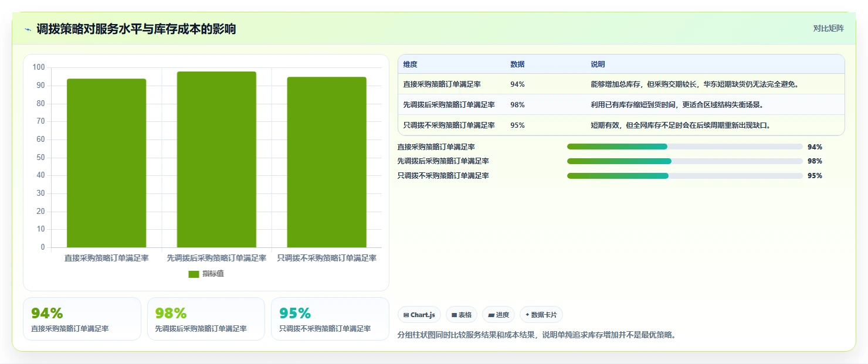Click the 先调拨后采购策略订单满足率 bar in chart
868x364 pixels.
click(x=216, y=159)
